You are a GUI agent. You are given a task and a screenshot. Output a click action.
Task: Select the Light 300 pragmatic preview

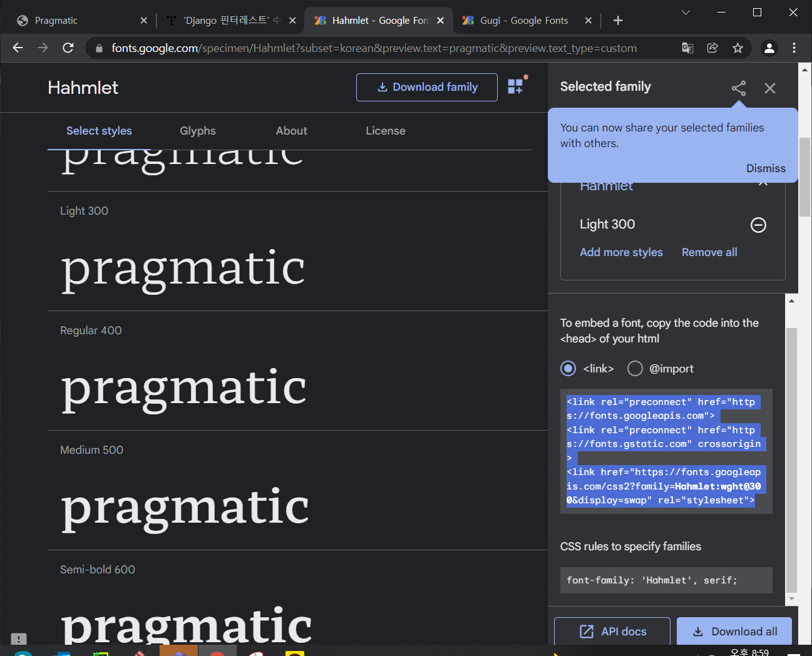click(183, 269)
